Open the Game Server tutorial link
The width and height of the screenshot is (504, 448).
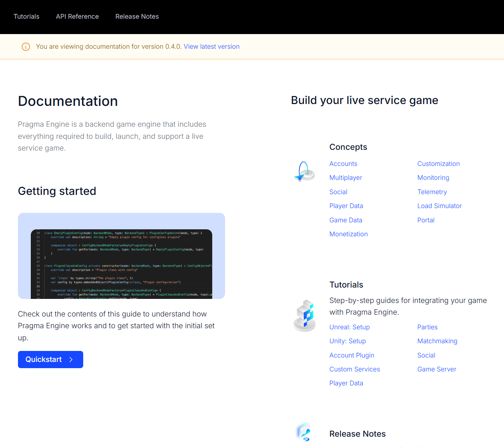pyautogui.click(x=437, y=369)
